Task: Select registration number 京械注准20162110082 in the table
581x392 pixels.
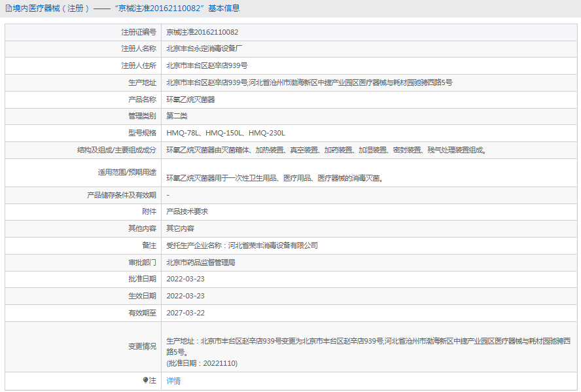Action: [x=202, y=32]
